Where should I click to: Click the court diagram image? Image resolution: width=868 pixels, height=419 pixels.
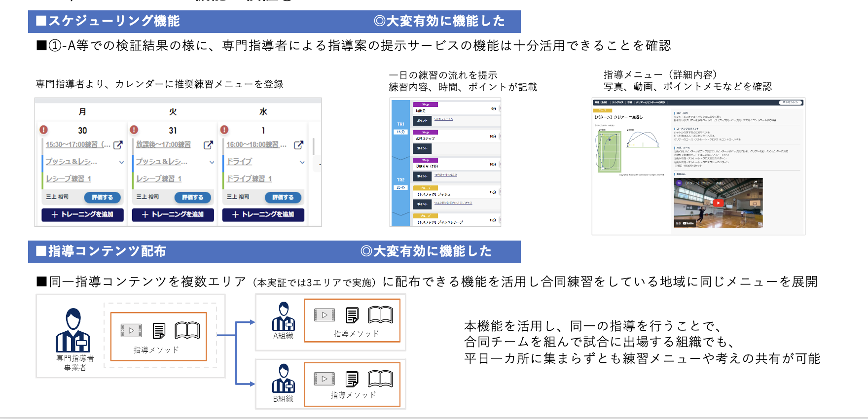click(609, 151)
